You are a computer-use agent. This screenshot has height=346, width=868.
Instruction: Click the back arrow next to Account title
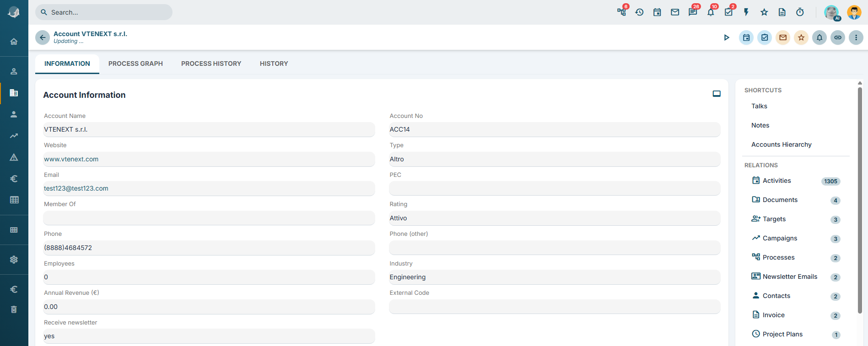pyautogui.click(x=43, y=37)
